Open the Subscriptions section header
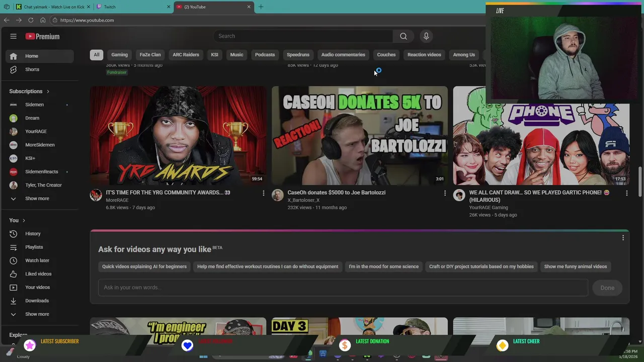This screenshot has width=644, height=362. tap(29, 92)
